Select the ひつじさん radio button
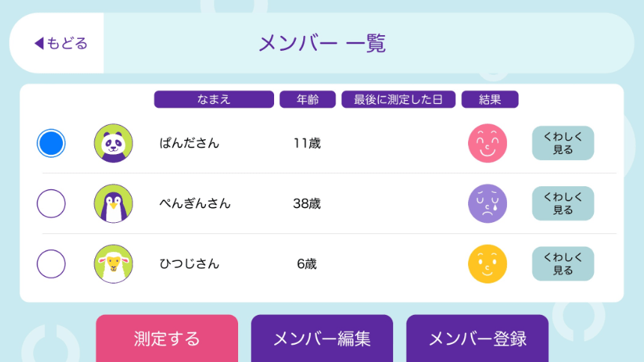The image size is (644, 362). pos(51,264)
